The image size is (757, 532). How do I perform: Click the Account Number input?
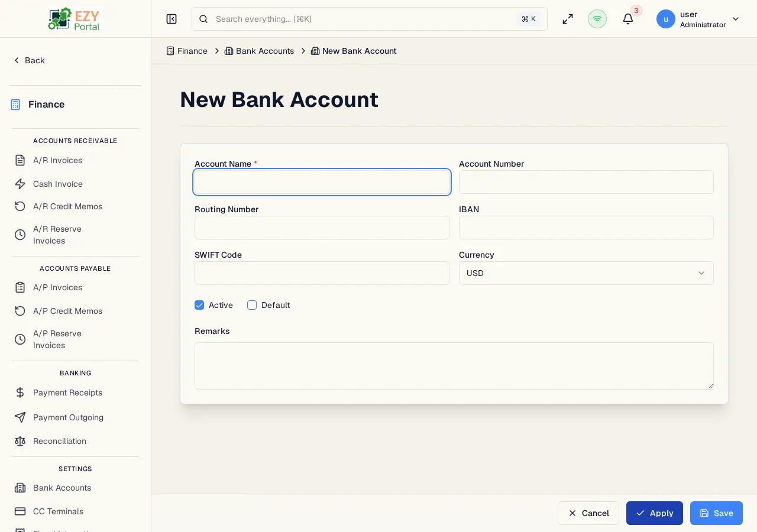(x=586, y=182)
